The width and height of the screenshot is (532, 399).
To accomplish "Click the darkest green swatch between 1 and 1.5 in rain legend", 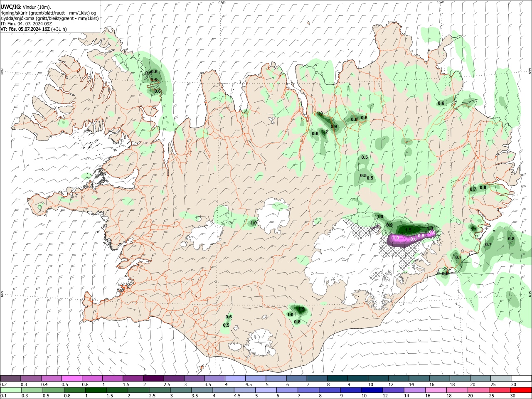I will [x=96, y=390].
